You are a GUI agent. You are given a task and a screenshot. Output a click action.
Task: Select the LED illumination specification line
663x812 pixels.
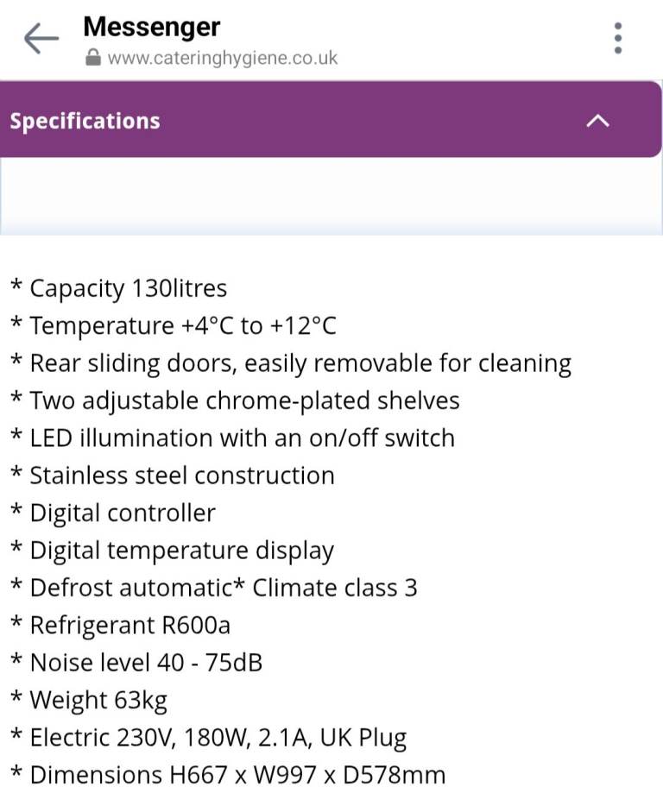pyautogui.click(x=232, y=438)
